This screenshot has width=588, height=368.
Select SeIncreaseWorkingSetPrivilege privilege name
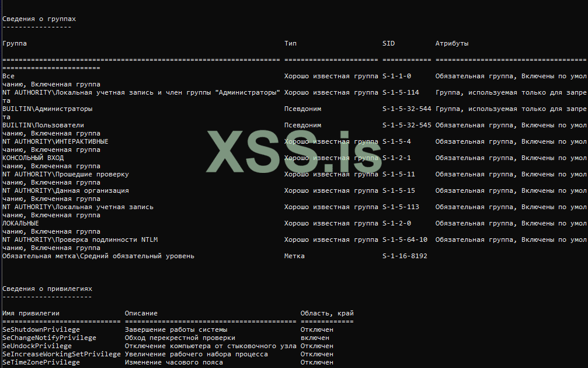pyautogui.click(x=61, y=354)
